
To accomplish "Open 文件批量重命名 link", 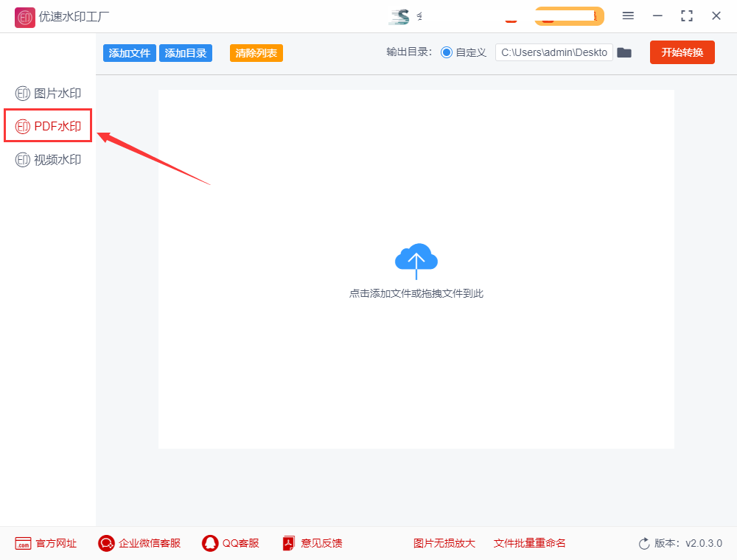I will point(529,543).
